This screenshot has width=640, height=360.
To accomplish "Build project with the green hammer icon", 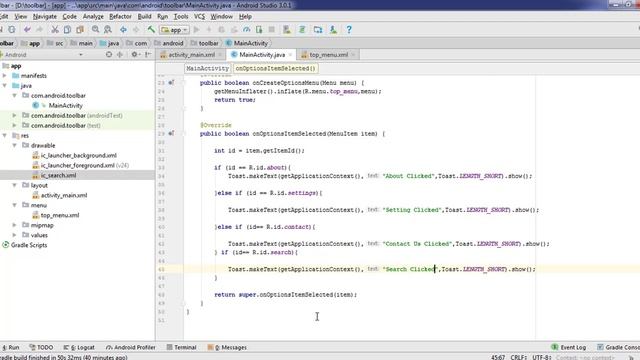I will pyautogui.click(x=151, y=29).
